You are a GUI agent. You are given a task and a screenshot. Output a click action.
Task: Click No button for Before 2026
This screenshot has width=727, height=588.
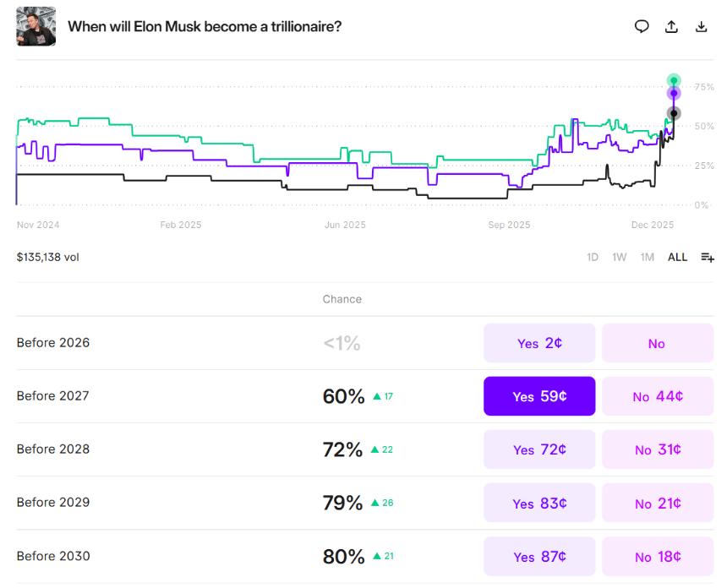click(x=657, y=343)
